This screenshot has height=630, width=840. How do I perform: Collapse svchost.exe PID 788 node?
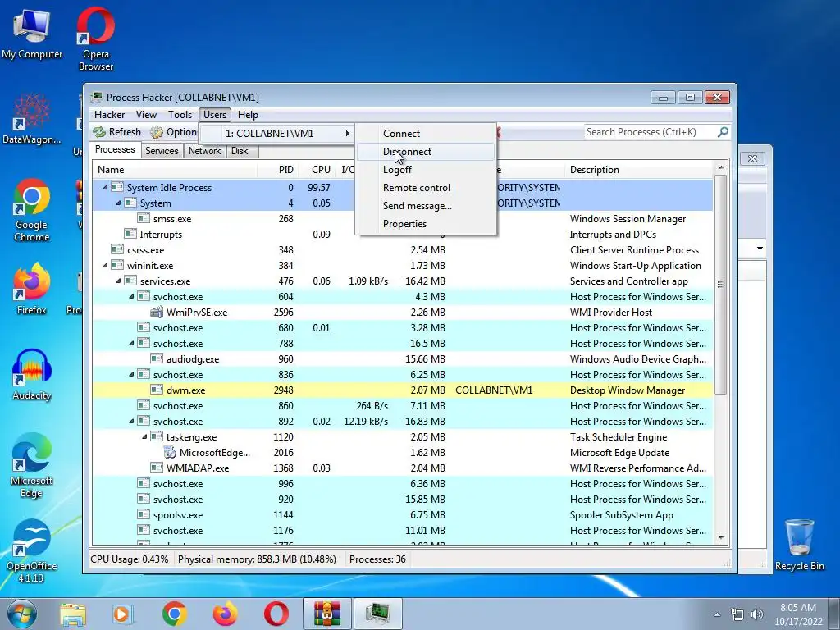(131, 344)
